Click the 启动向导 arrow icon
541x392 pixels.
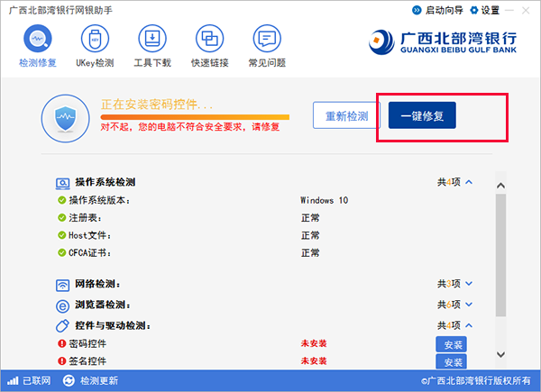417,10
